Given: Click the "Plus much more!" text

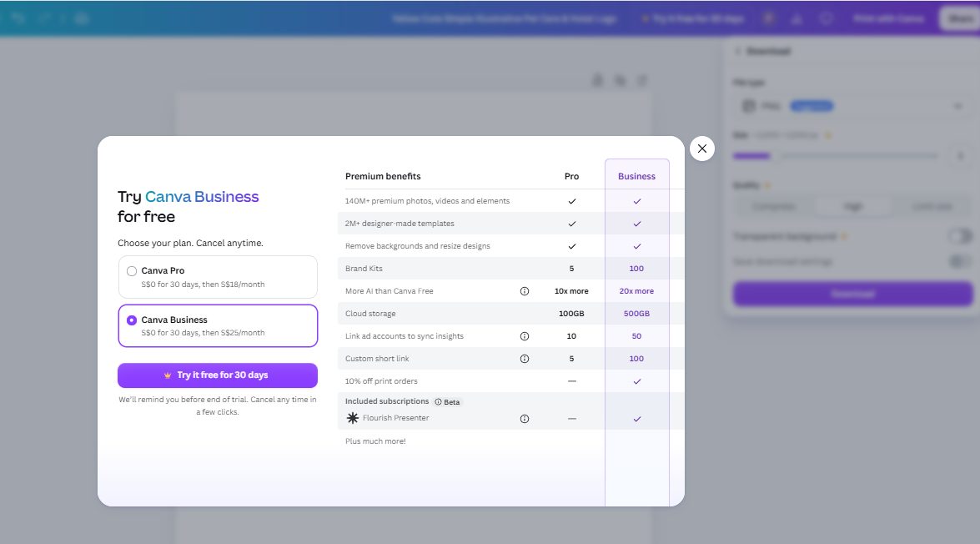Looking at the screenshot, I should (x=375, y=441).
